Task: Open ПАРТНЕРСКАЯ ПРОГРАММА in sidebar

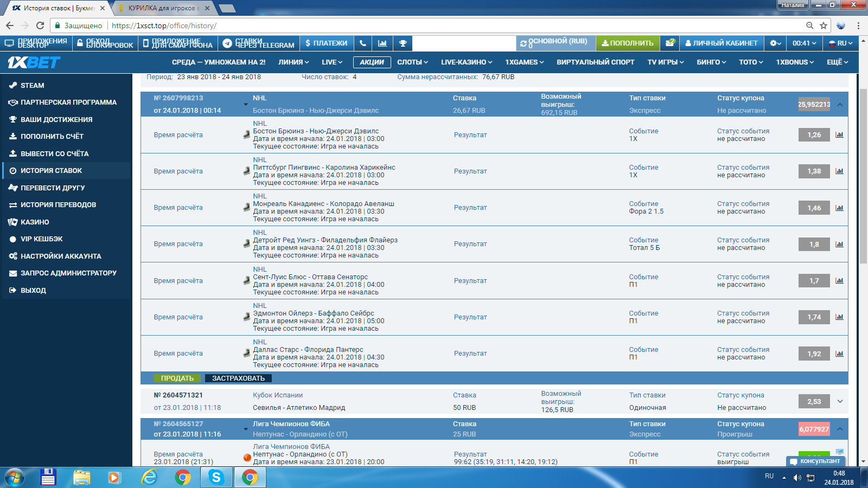Action: tap(66, 102)
